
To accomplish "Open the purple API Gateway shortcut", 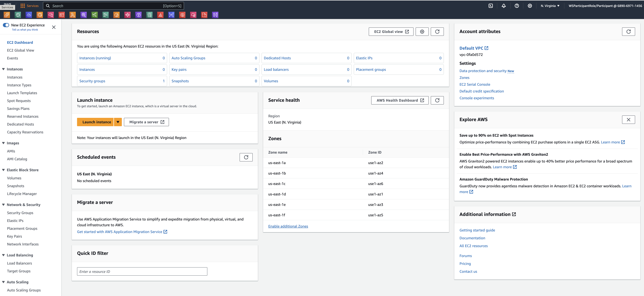I will point(215,15).
